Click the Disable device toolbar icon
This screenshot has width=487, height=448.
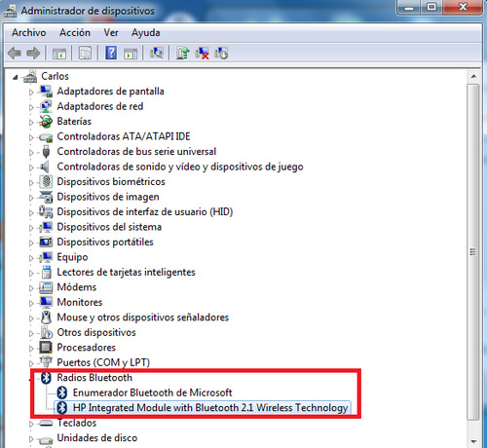[x=221, y=53]
